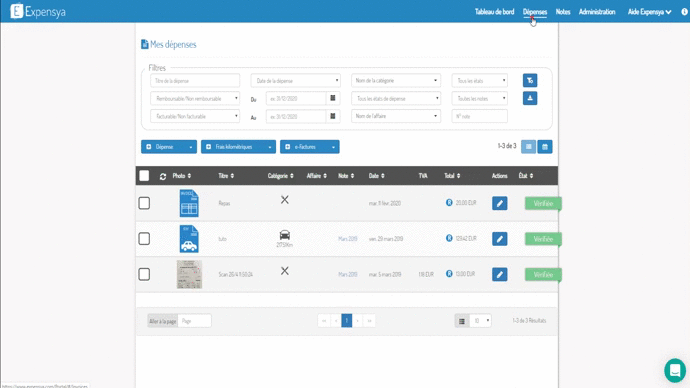Switch to the list view icon
Image resolution: width=690 pixels, height=388 pixels.
pos(529,146)
